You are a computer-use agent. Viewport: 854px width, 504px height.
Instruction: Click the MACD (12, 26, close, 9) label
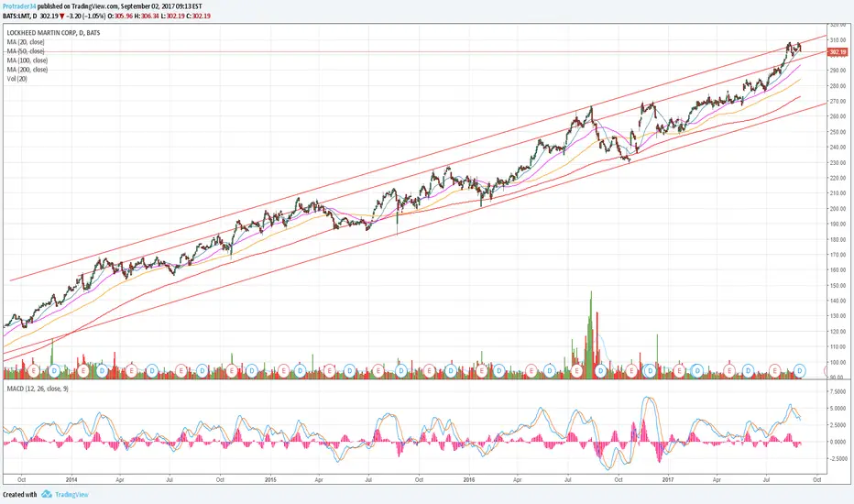38,389
